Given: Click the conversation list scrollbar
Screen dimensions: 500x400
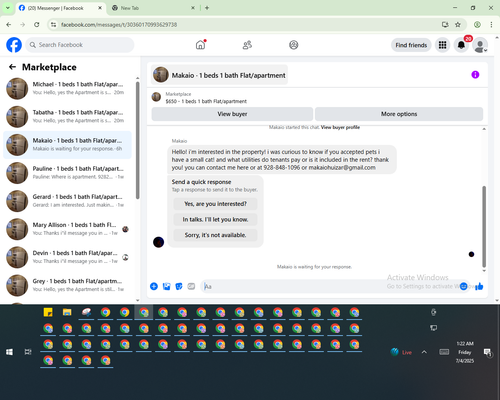Looking at the screenshot, I should (137, 140).
